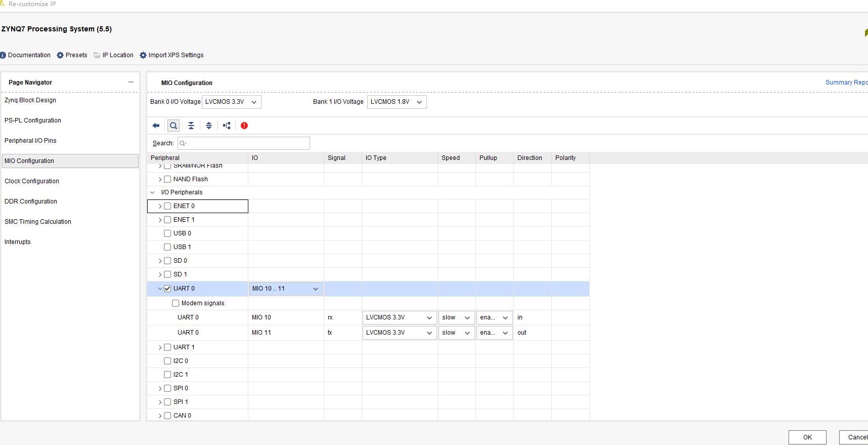Expand the SPI 0 tree row
The width and height of the screenshot is (868, 445).
pos(160,388)
